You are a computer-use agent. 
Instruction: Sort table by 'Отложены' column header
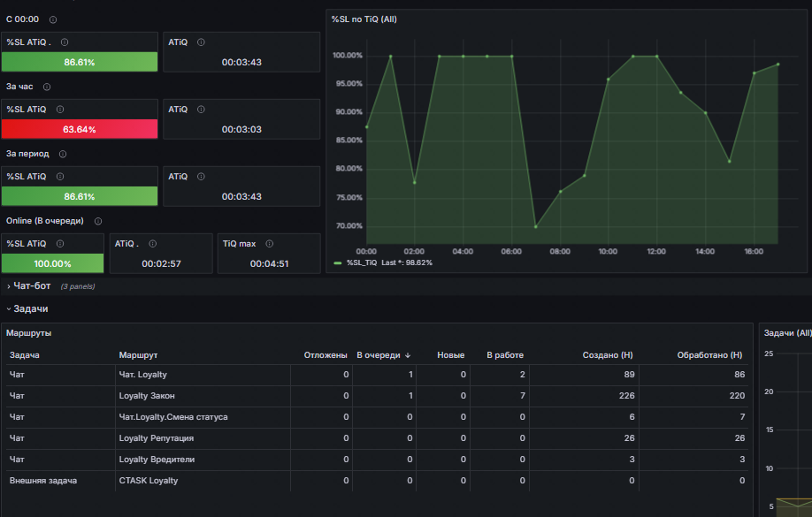[x=326, y=355]
